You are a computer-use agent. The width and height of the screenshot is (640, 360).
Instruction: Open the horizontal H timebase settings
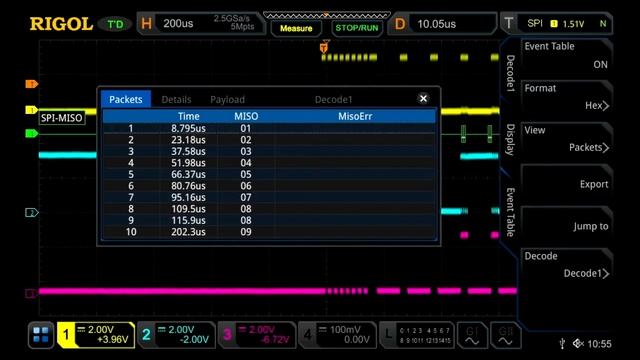click(146, 24)
